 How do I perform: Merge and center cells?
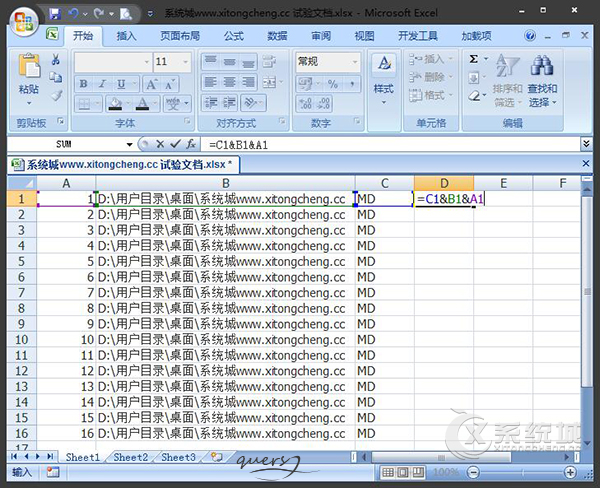point(269,82)
